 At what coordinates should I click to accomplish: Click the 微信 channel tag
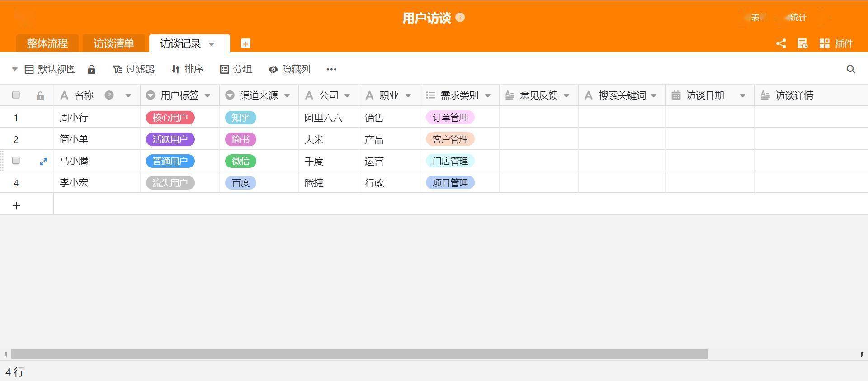pyautogui.click(x=241, y=161)
